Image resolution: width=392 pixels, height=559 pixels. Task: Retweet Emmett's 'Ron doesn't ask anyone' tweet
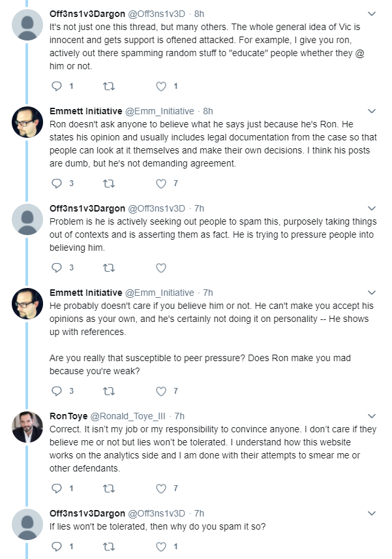pos(108,184)
